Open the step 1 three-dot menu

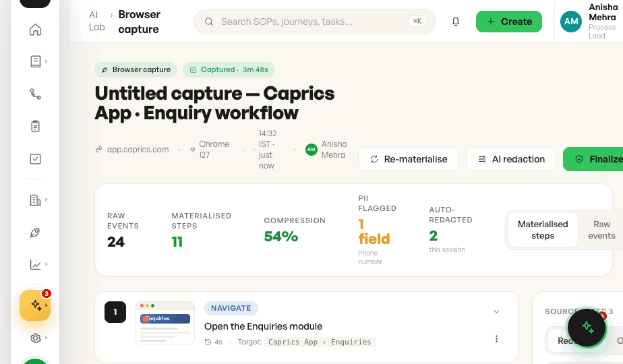(496, 338)
